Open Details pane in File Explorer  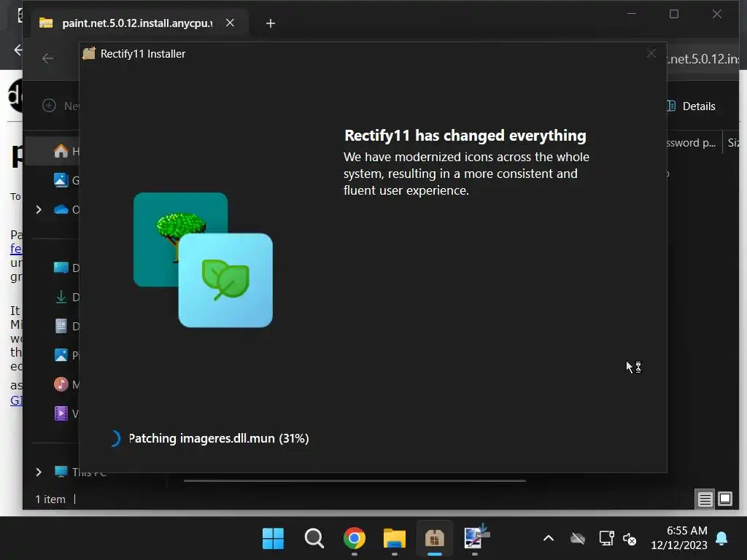coord(691,106)
